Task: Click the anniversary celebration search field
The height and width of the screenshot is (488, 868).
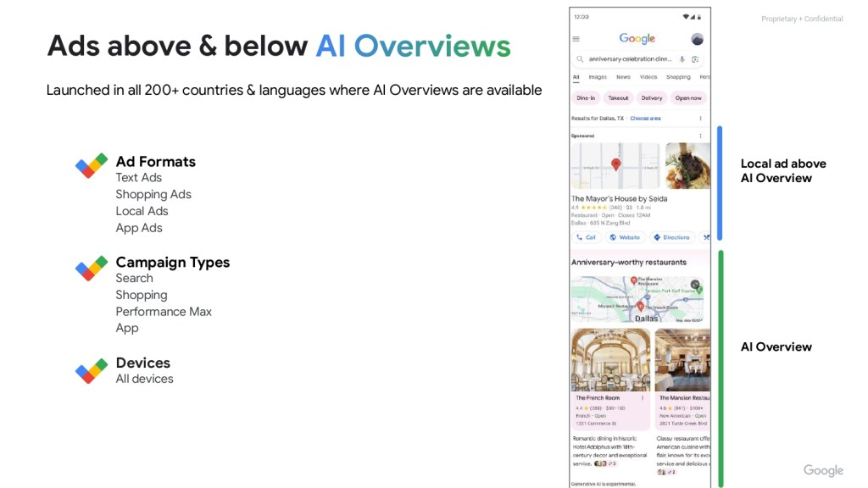Action: tap(629, 59)
